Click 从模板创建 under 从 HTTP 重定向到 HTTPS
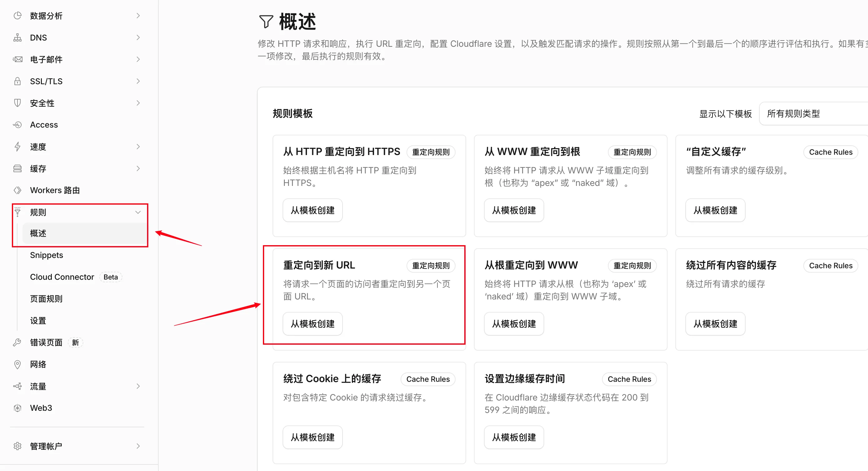 pos(312,210)
